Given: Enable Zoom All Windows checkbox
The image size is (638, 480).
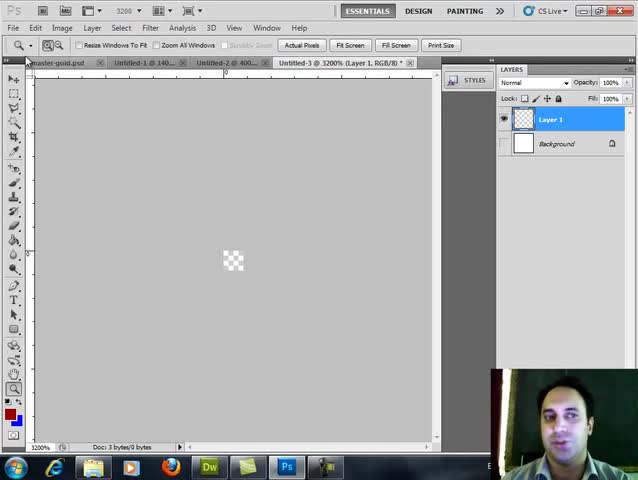Looking at the screenshot, I should pos(156,45).
